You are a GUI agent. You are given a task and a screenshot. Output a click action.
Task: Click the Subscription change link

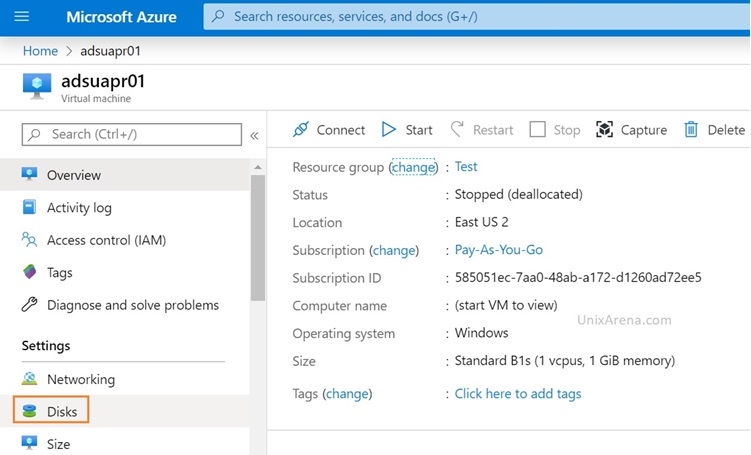(394, 250)
